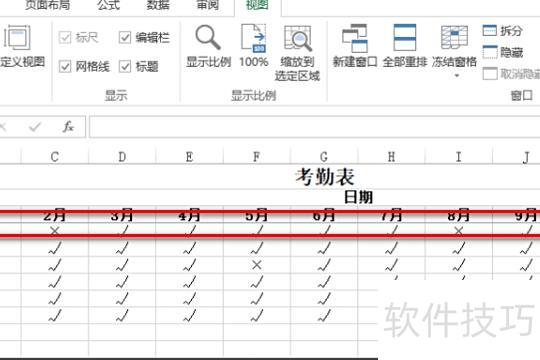The width and height of the screenshot is (540, 360).
Task: Click the 6月 cell
Action: coord(324,215)
